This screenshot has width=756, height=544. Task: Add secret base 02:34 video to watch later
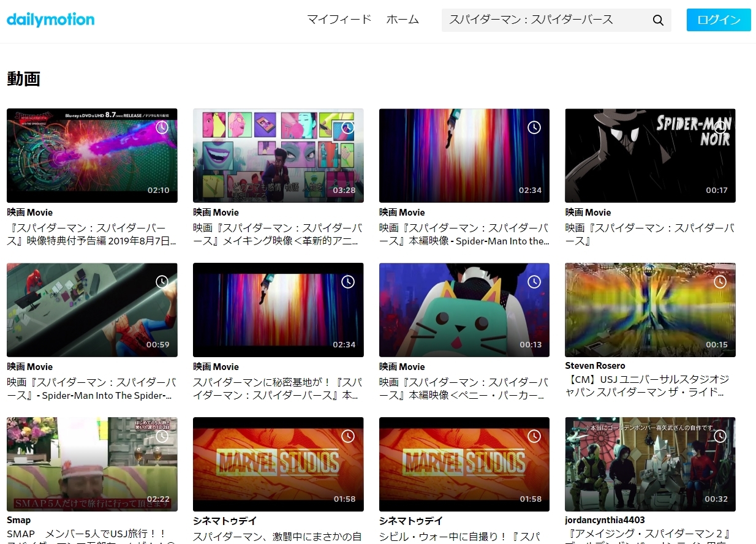click(348, 282)
